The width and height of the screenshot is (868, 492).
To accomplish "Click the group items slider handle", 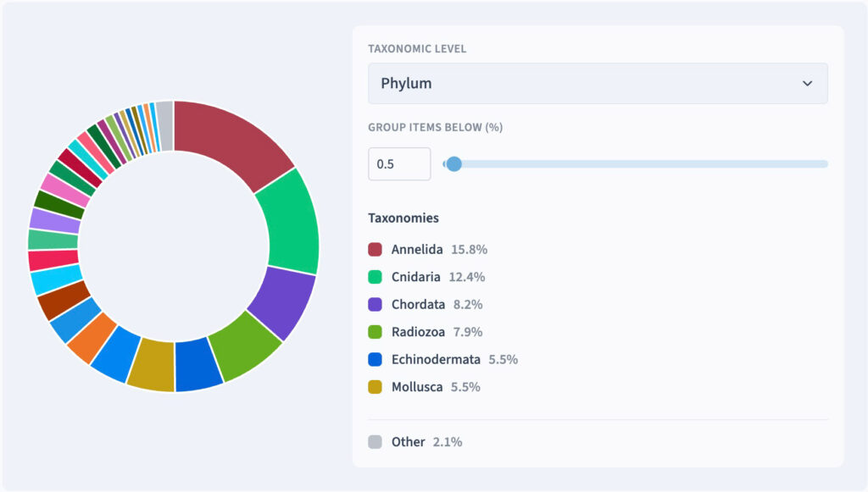I will click(454, 164).
